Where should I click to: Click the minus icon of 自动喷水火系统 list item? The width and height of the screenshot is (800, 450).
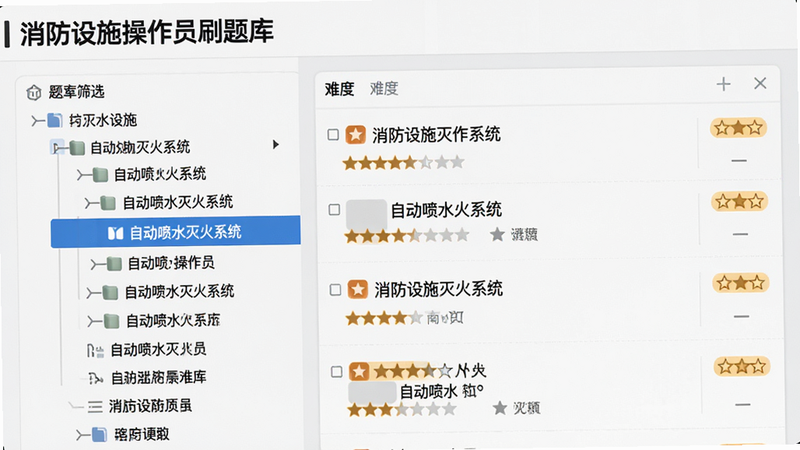click(x=740, y=235)
